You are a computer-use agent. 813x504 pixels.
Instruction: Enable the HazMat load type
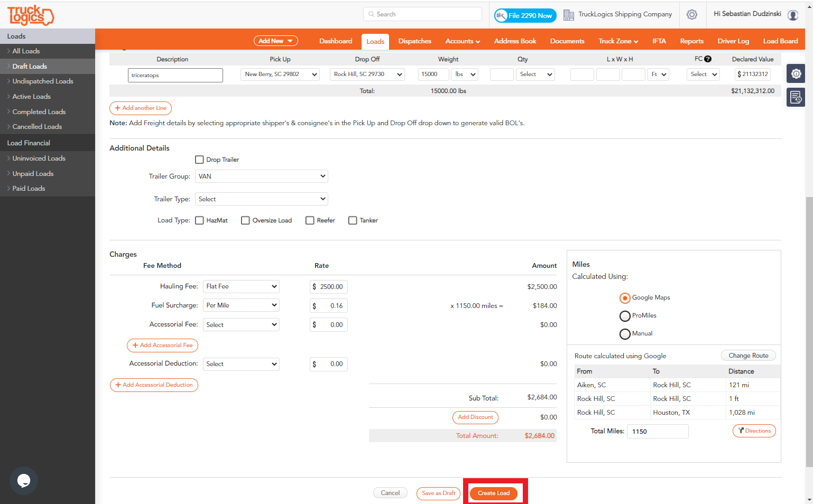tap(199, 220)
